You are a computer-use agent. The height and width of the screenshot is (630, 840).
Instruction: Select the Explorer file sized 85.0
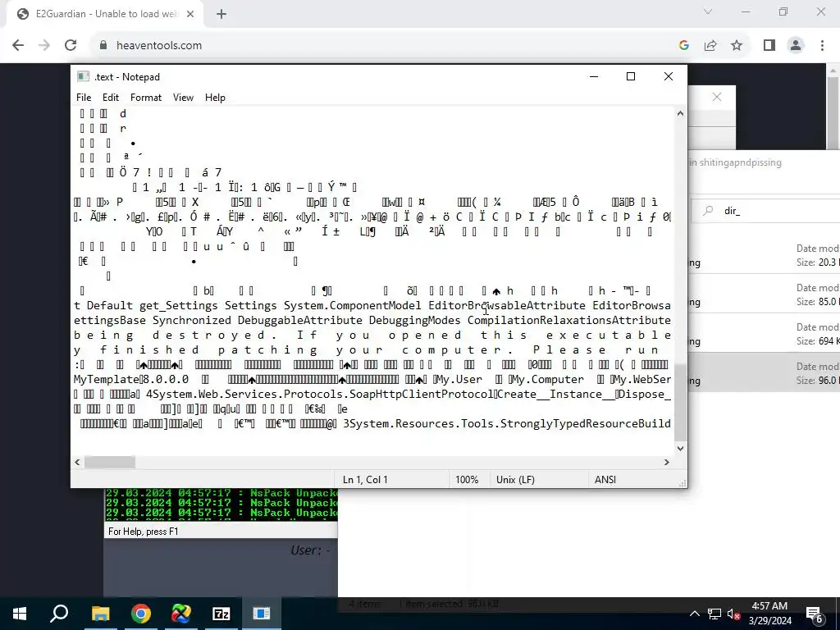764,294
